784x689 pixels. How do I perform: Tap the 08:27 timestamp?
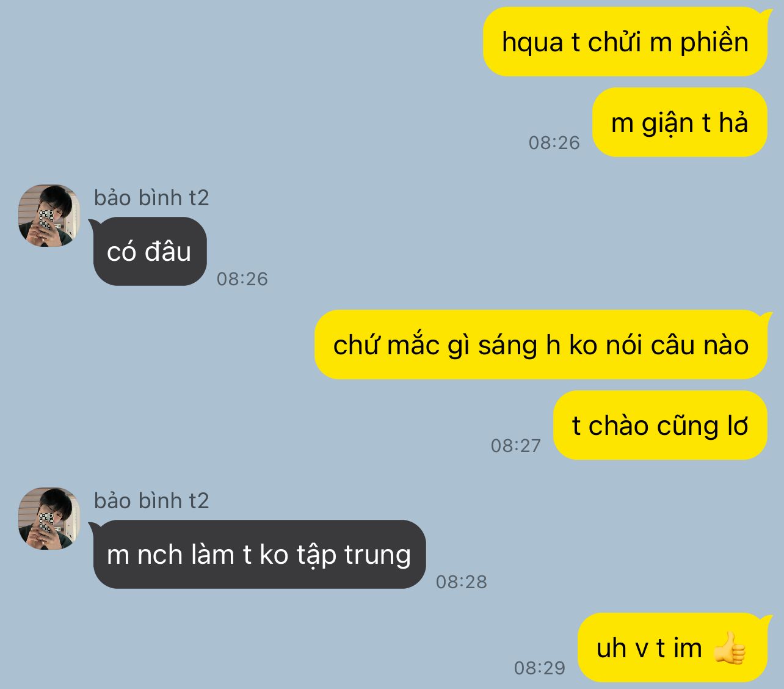(516, 446)
